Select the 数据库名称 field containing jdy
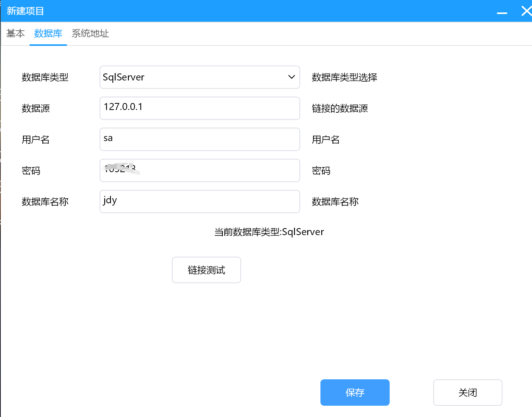The height and width of the screenshot is (417, 532). click(199, 201)
